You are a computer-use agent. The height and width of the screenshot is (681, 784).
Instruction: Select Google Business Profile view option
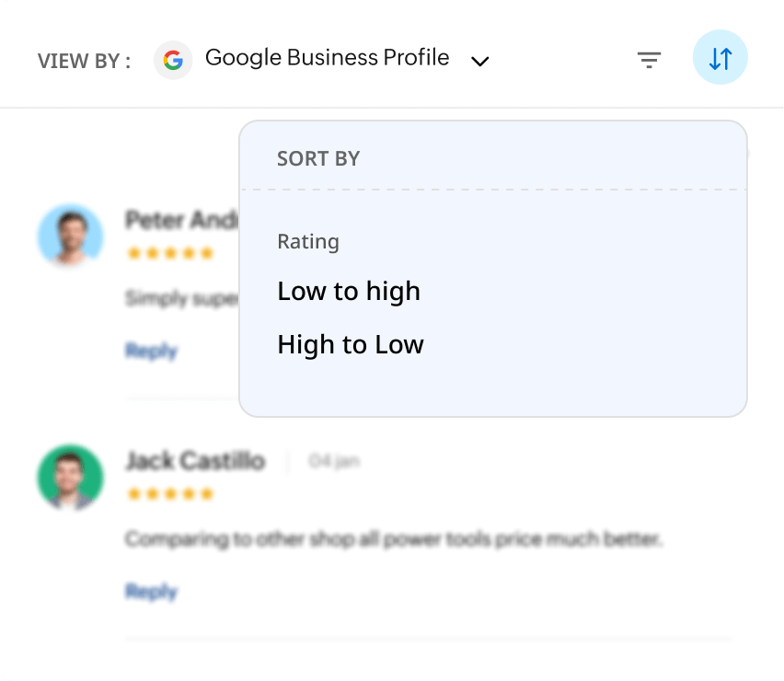click(327, 58)
